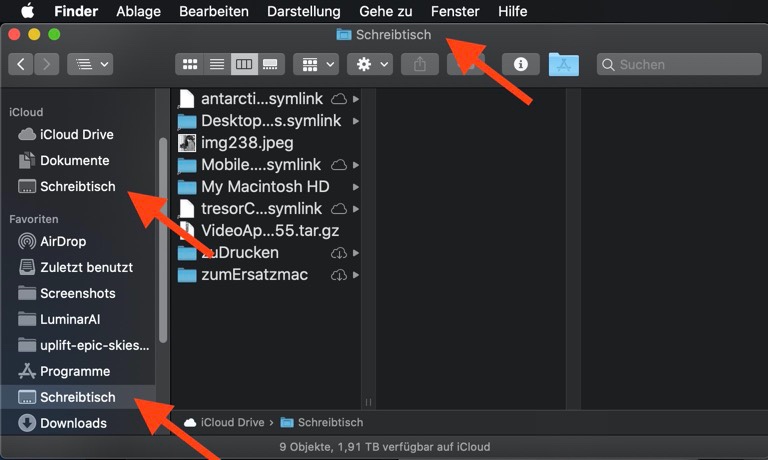Click iCloud status icon on tresorC...symlink row
The width and height of the screenshot is (768, 460).
(x=338, y=209)
